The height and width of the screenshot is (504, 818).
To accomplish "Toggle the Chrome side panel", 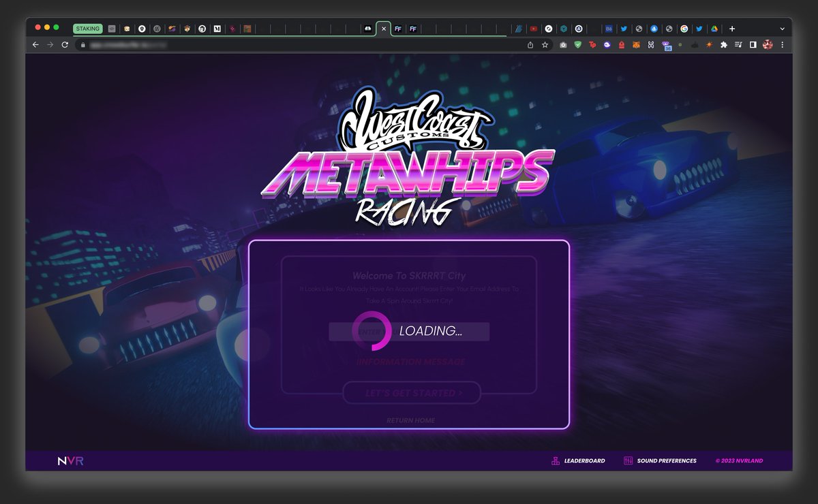I will 753,44.
